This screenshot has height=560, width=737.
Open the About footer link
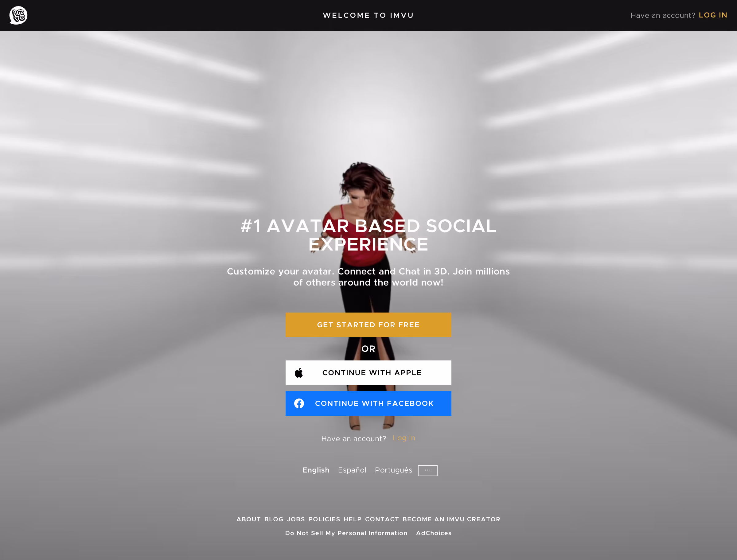(x=249, y=519)
